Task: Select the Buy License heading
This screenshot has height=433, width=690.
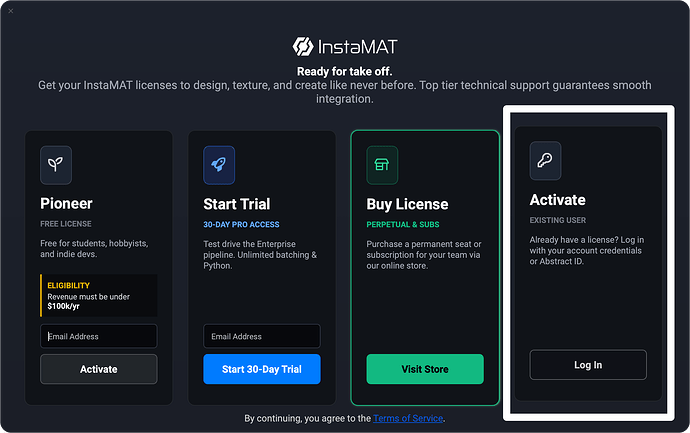Action: tap(407, 204)
